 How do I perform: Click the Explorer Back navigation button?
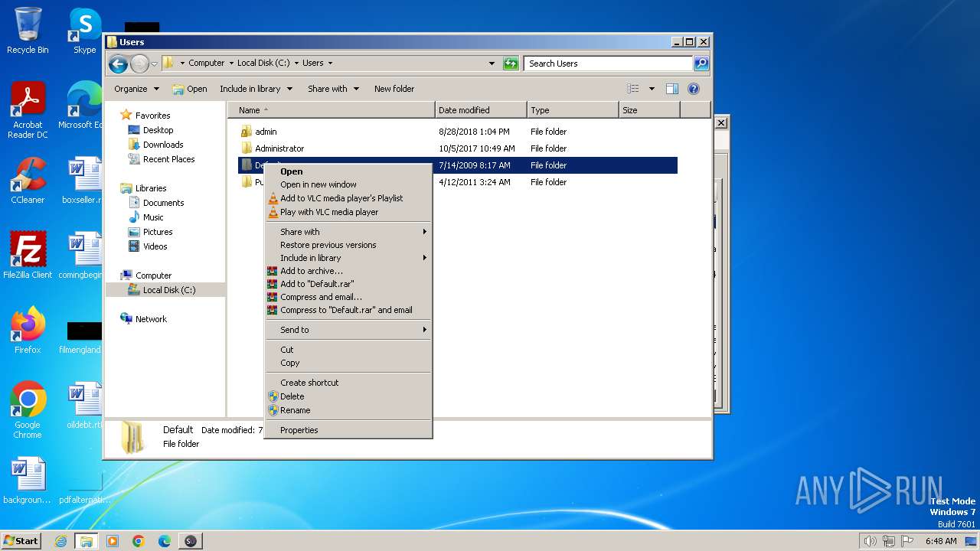click(118, 64)
